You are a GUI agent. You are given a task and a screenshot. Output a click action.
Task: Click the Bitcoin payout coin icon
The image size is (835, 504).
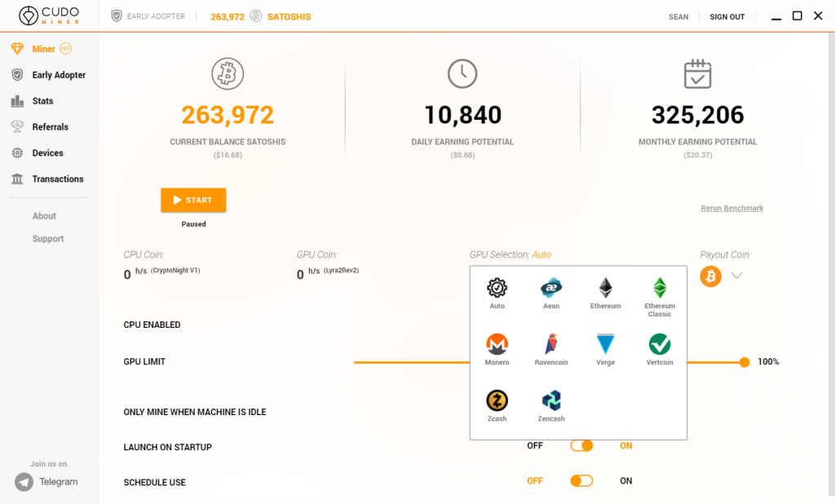[710, 276]
